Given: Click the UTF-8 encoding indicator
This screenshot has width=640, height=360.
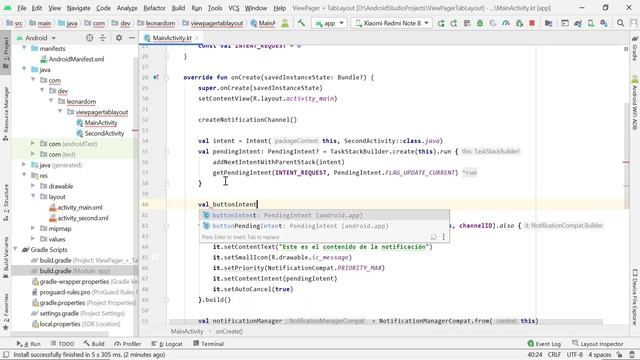Looking at the screenshot, I should pyautogui.click(x=574, y=355).
